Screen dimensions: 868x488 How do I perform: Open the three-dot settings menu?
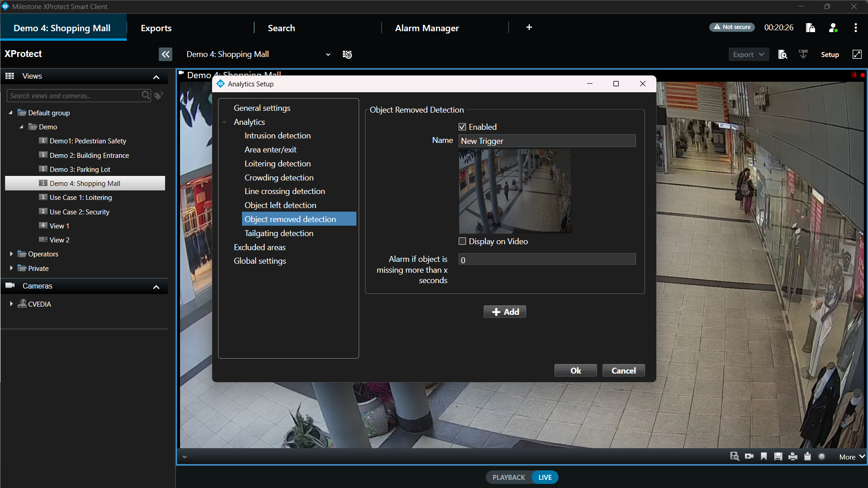coord(855,28)
